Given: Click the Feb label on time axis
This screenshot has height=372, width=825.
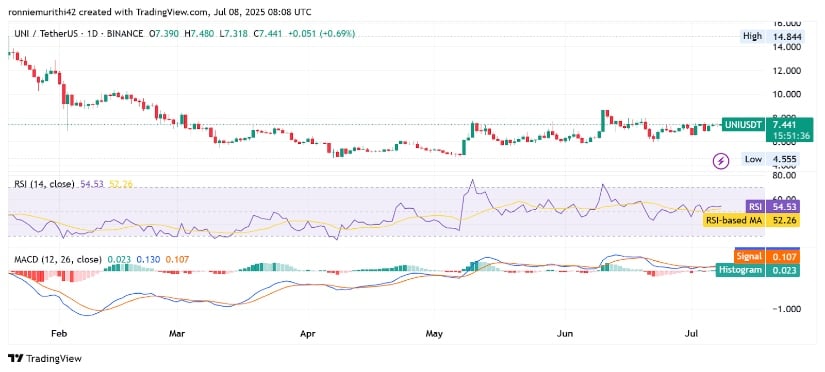Looking at the screenshot, I should [x=60, y=334].
